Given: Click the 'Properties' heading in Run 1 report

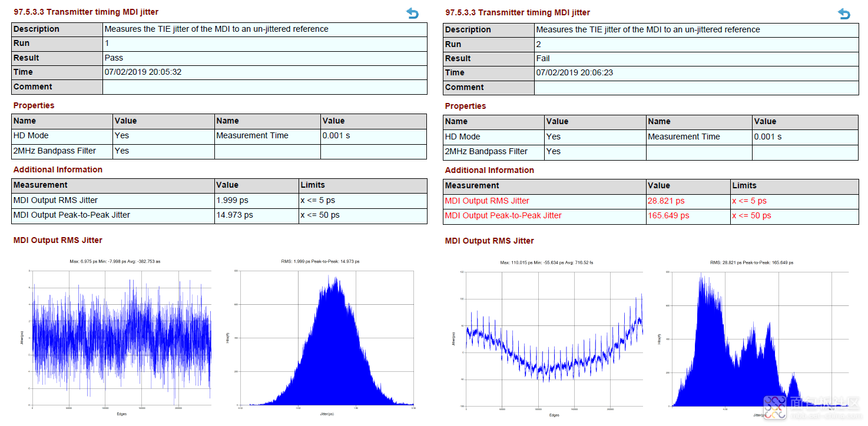Looking at the screenshot, I should click(34, 105).
